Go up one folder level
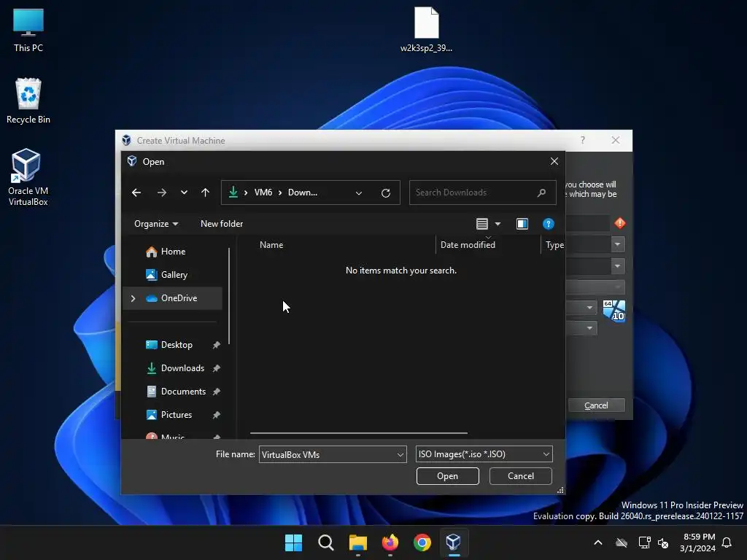Screen dimensions: 747x560 (x=205, y=192)
